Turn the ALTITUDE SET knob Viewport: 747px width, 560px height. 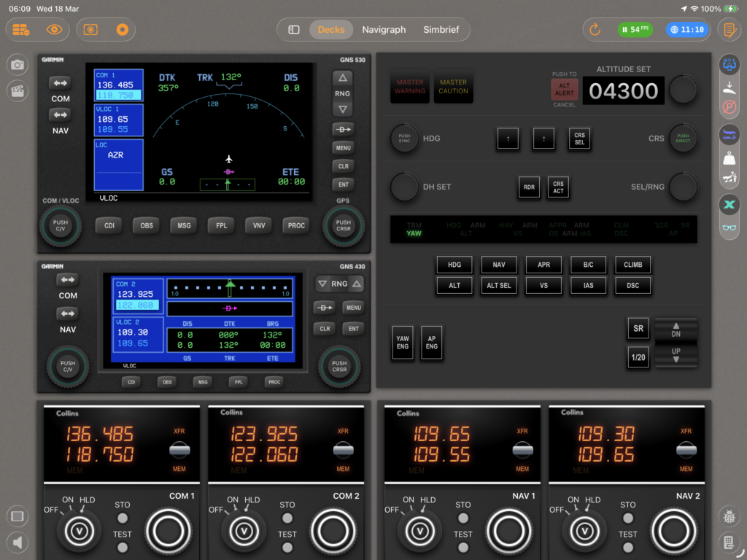coord(683,90)
